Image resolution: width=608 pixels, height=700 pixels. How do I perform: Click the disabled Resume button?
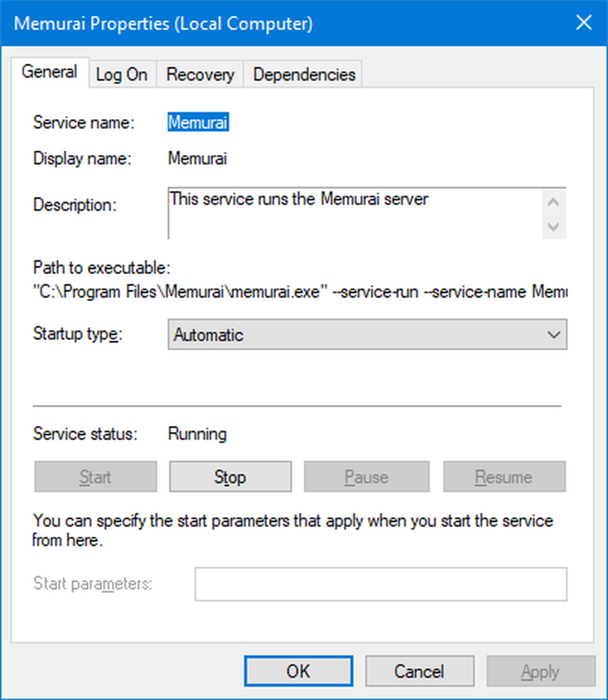(504, 476)
